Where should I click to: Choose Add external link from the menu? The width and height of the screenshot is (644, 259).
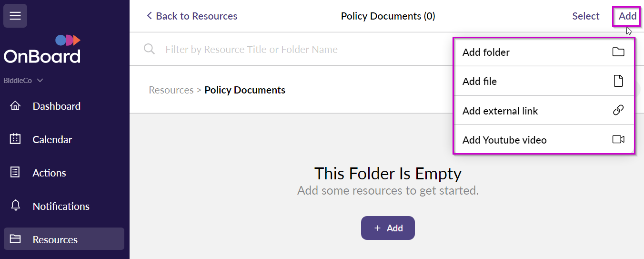[500, 111]
